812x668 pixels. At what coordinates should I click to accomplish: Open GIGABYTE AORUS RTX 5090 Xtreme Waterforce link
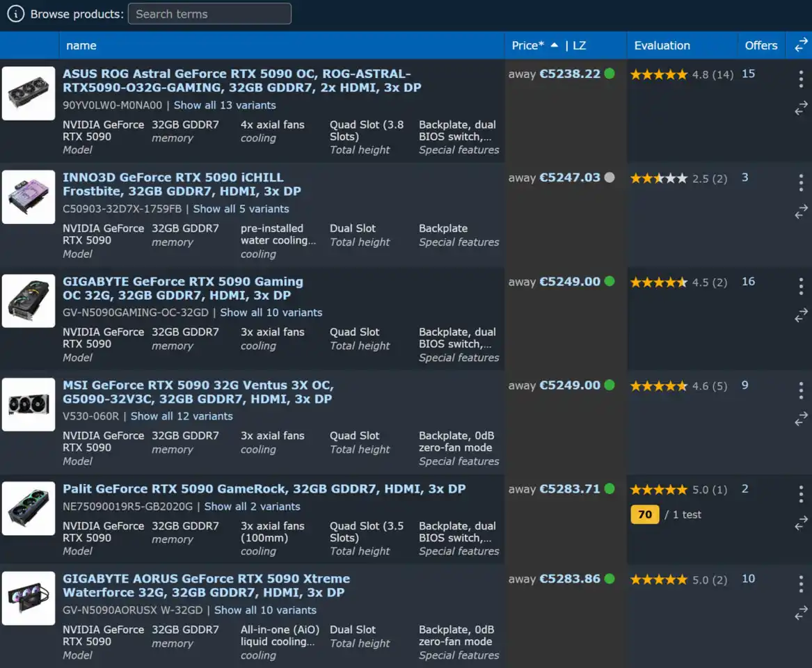point(206,586)
